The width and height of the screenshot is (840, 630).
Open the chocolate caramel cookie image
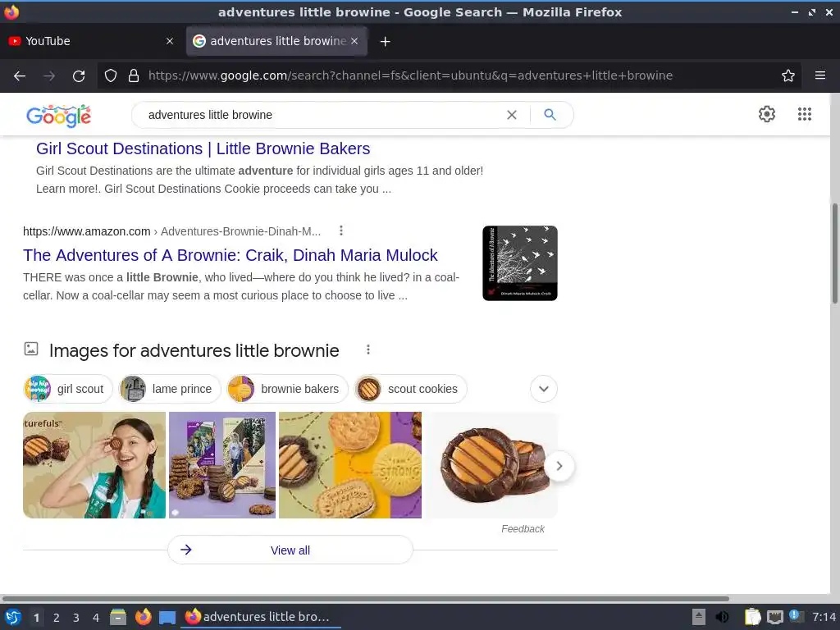click(x=492, y=465)
